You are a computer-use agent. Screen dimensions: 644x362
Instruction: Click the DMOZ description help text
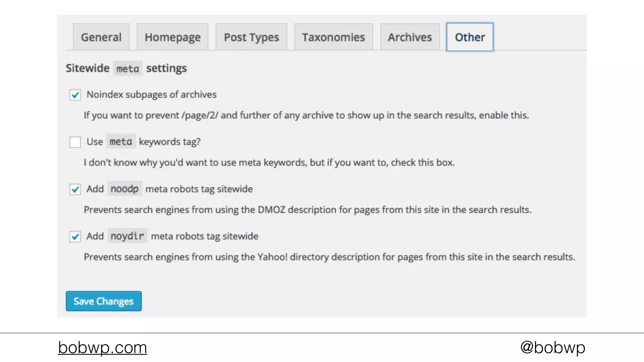308,210
